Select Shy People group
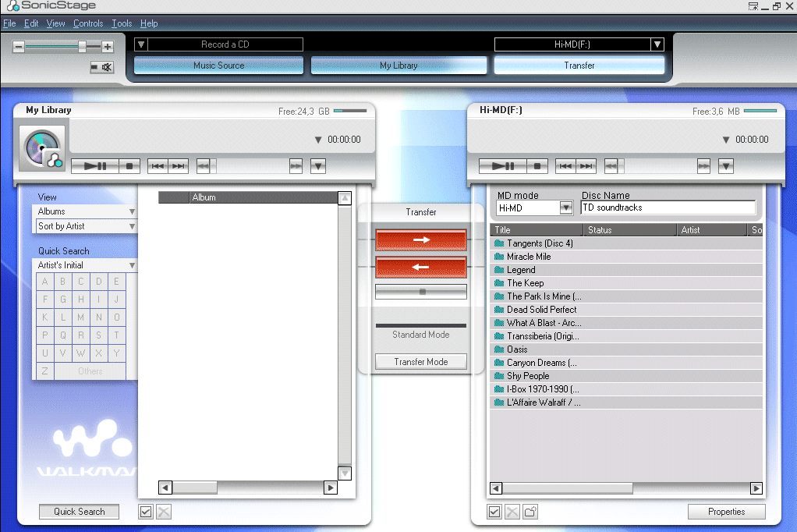The width and height of the screenshot is (797, 532). [626, 376]
